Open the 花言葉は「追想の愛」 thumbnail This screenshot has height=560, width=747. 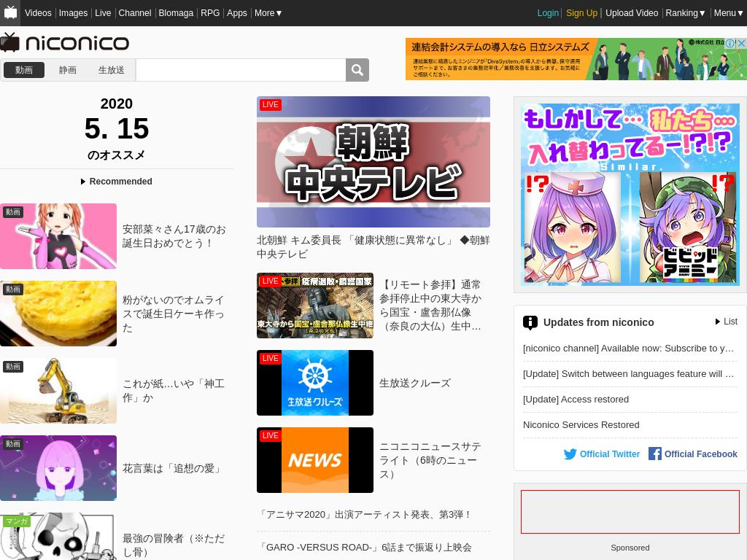pyautogui.click(x=58, y=468)
